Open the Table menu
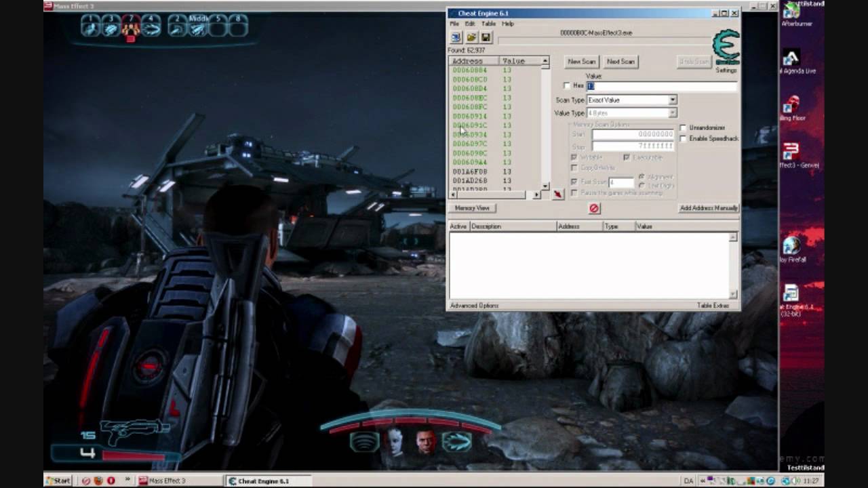 tap(488, 24)
